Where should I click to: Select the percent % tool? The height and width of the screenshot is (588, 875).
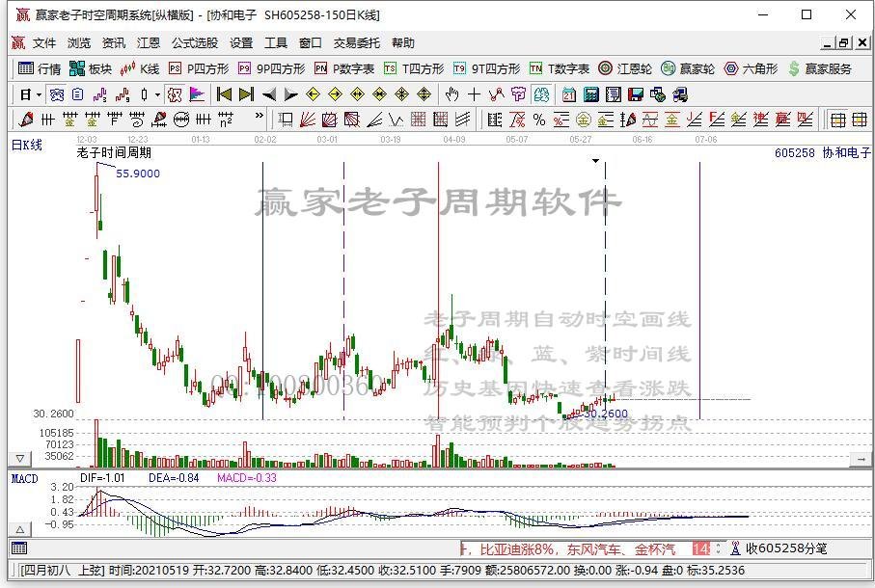click(539, 120)
